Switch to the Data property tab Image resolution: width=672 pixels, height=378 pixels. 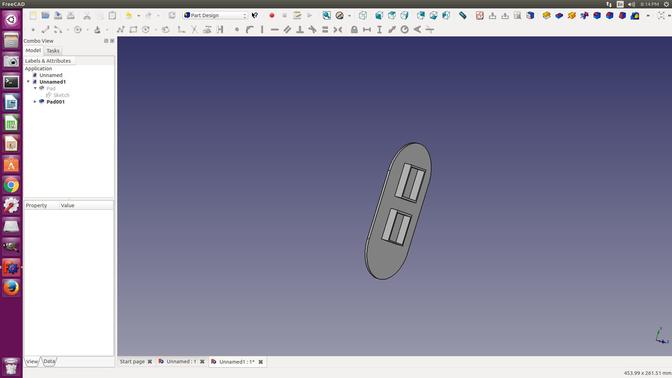coord(49,361)
